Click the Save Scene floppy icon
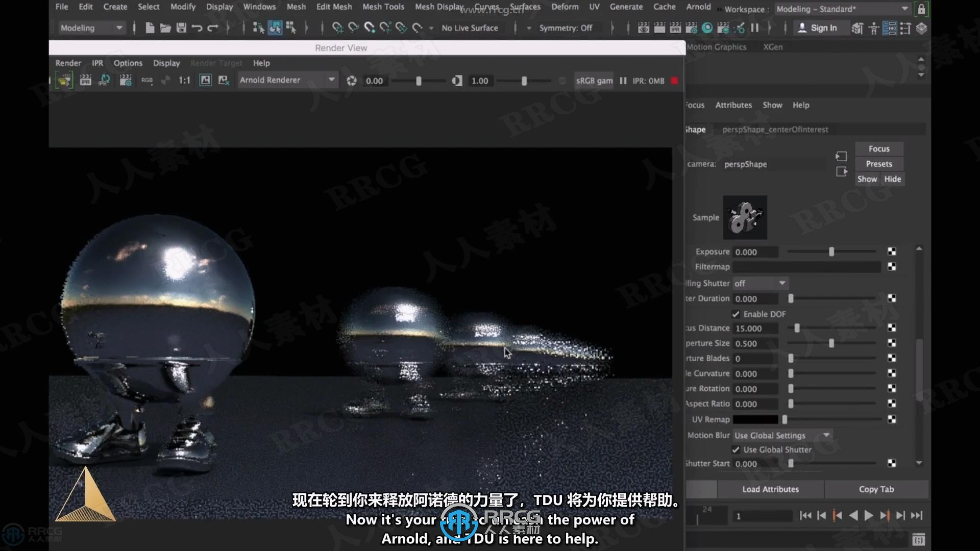 click(x=181, y=28)
